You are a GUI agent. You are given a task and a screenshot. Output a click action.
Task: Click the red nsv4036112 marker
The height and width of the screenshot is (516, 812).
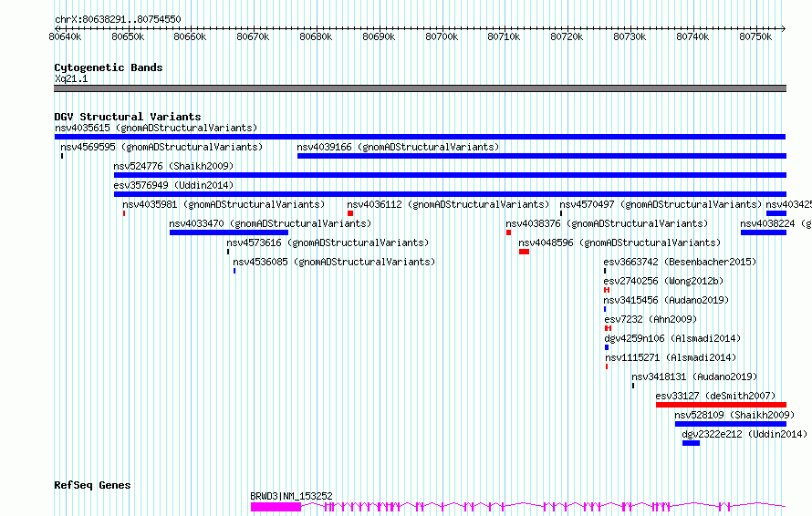tap(350, 213)
